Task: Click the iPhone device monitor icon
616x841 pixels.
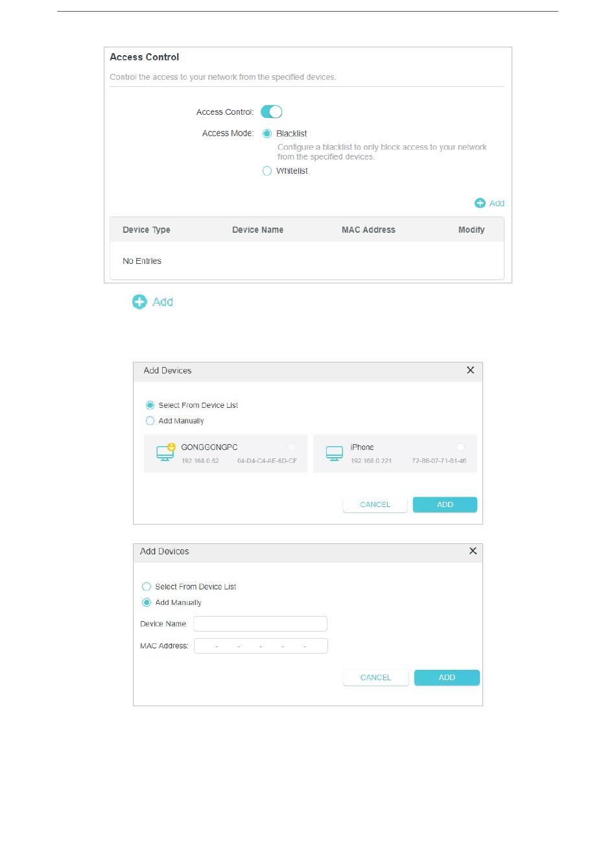Action: point(334,453)
